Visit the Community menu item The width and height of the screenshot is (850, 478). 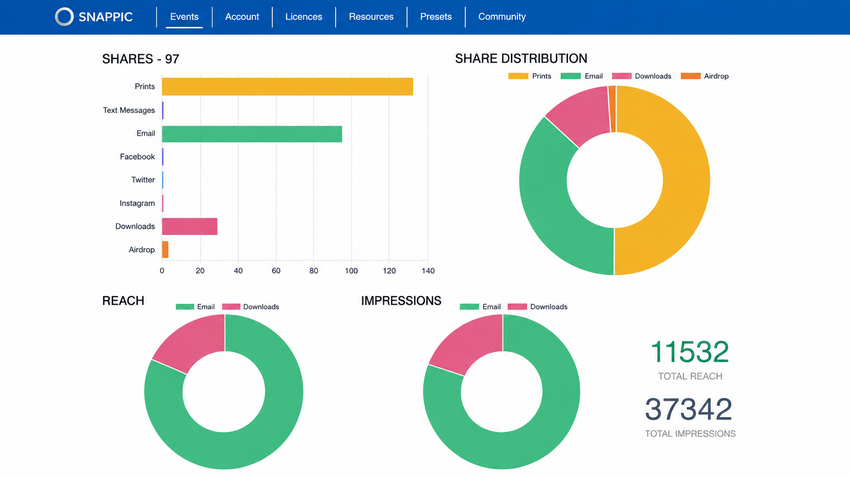[502, 17]
